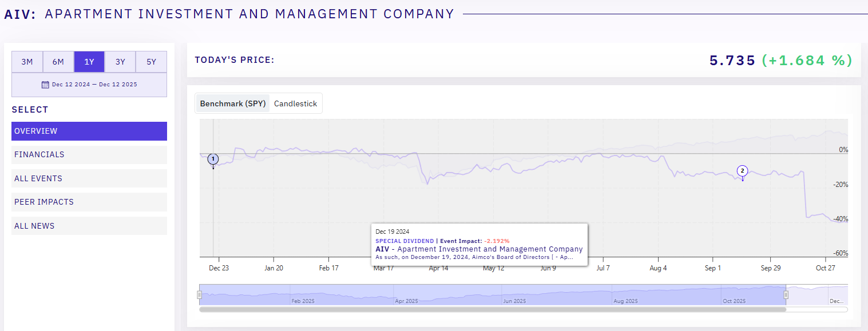Click event marker 1 on chart

pos(213,159)
